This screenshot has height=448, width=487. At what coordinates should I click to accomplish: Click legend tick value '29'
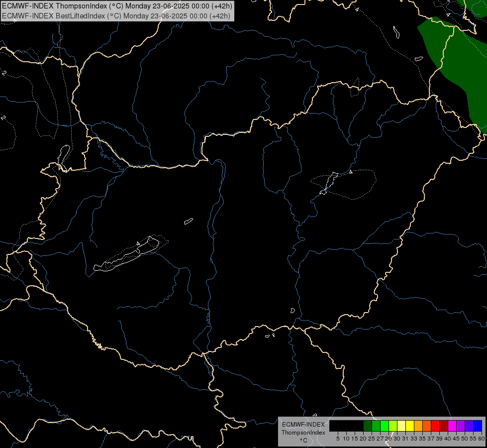(x=388, y=439)
